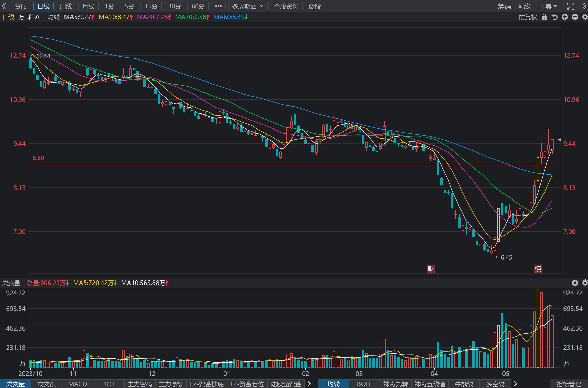Image resolution: width=588 pixels, height=388 pixels.
Task: Select 主力净额 indicator tab
Action: tap(171, 384)
